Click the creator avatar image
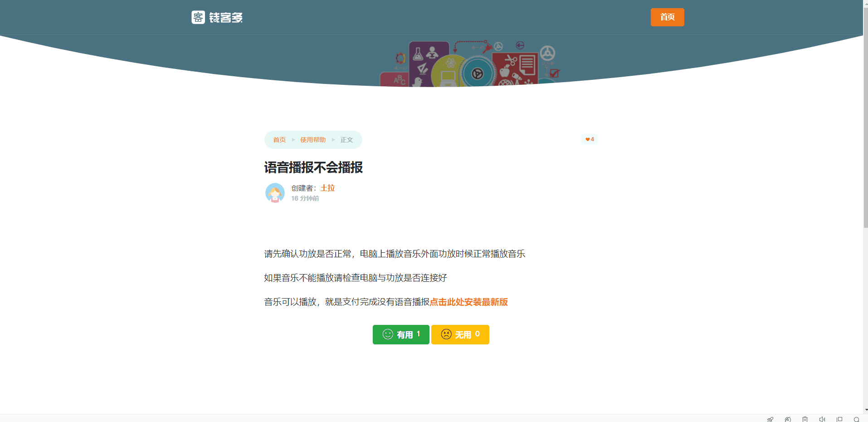The image size is (868, 422). click(275, 193)
